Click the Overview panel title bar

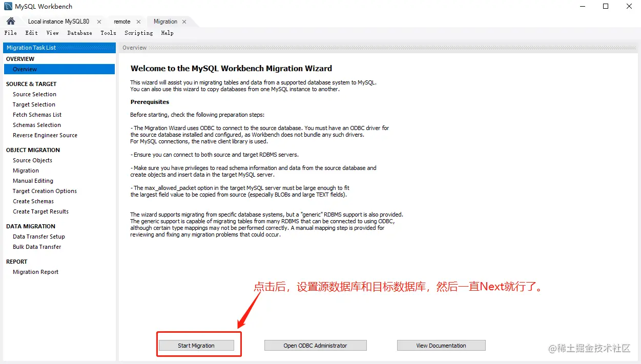[x=378, y=48]
